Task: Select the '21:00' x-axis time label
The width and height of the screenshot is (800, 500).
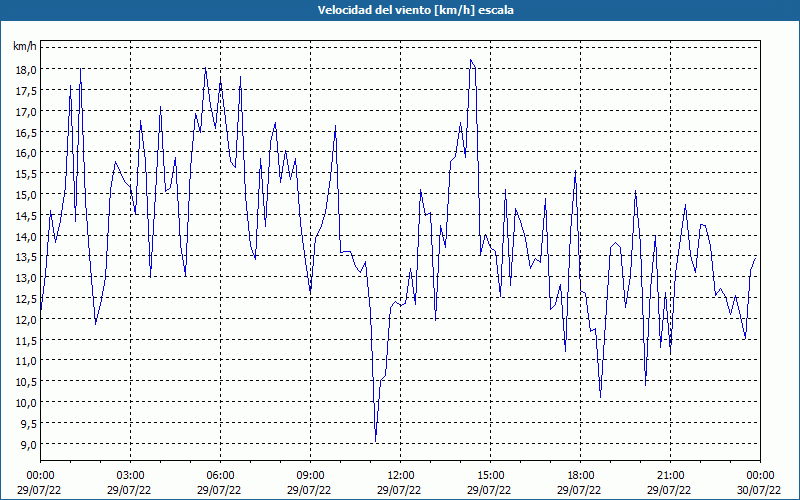Action: coord(670,476)
